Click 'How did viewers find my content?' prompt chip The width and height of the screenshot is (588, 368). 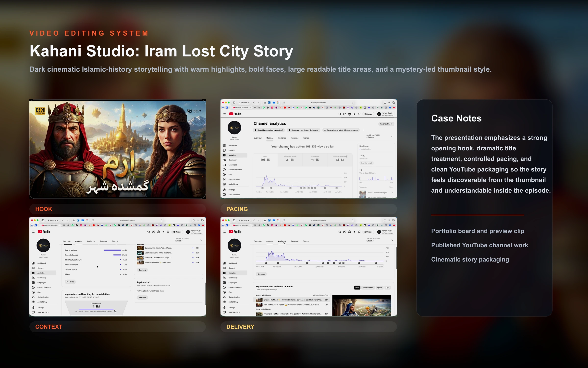[269, 130]
